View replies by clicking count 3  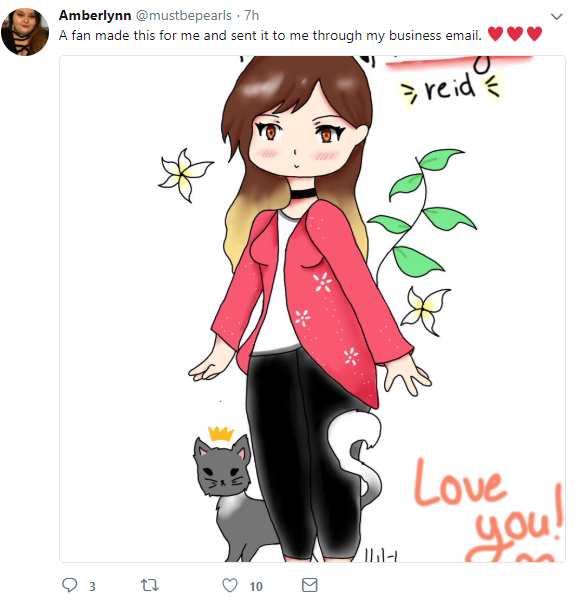pyautogui.click(x=92, y=586)
